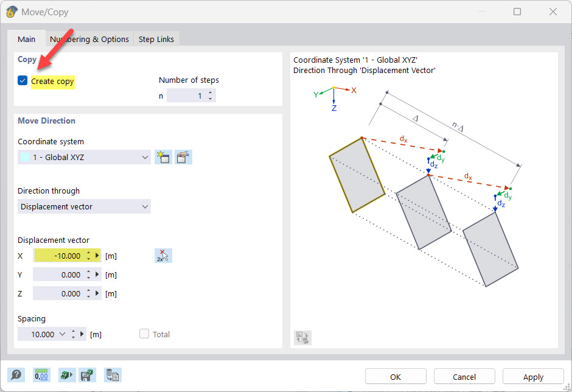Create a new coordinate system
Viewport: 572px width, 392px height.
tap(162, 157)
